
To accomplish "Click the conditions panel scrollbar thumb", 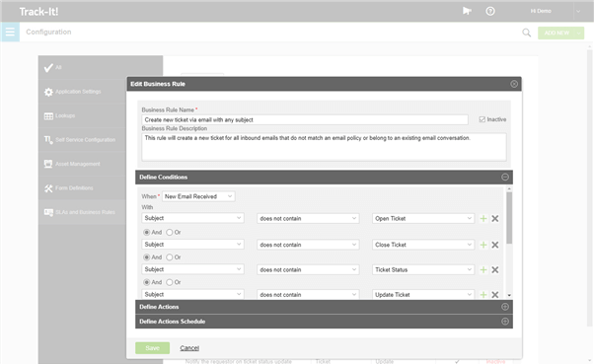I will [509, 218].
